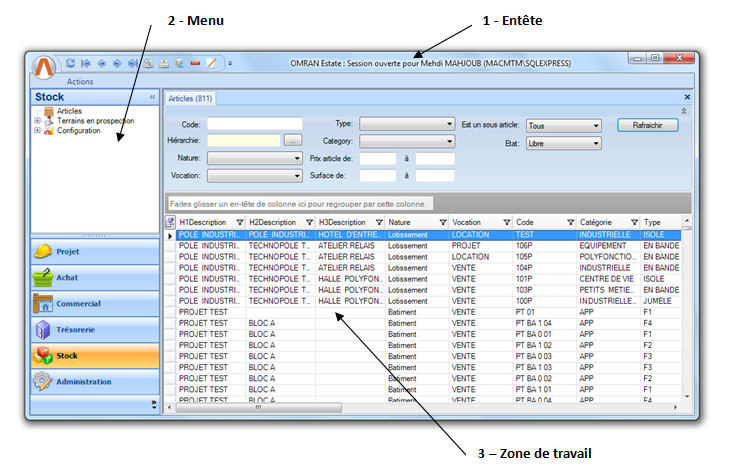Screen dimensions: 730x471
Task: Expand the Terrains en prospection tree node
Action: click(x=37, y=120)
